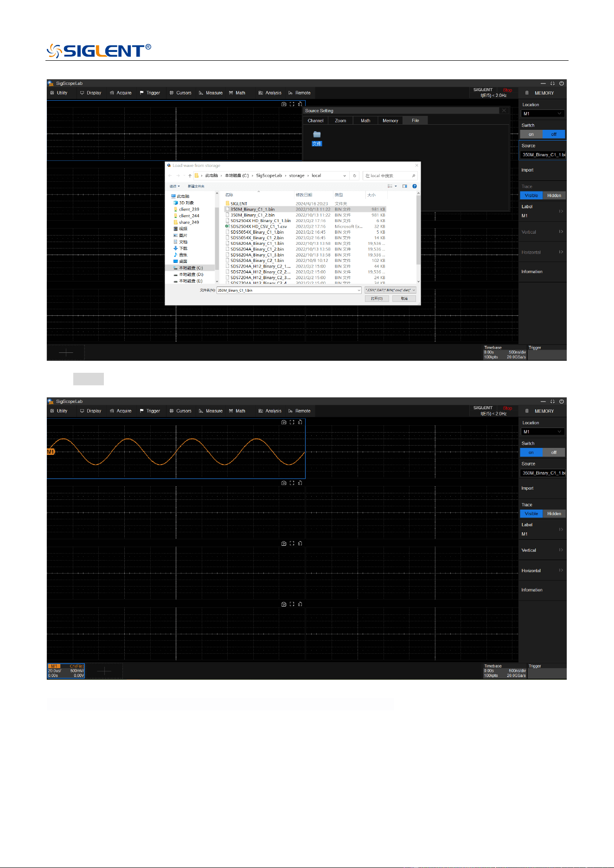Image resolution: width=614 pixels, height=868 pixels.
Task: Open Location M1 dropdown in the Load wave dialog screenshot
Action: click(x=543, y=114)
